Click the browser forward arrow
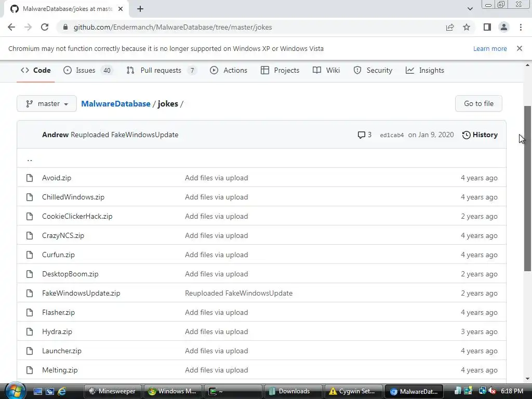 (28, 27)
